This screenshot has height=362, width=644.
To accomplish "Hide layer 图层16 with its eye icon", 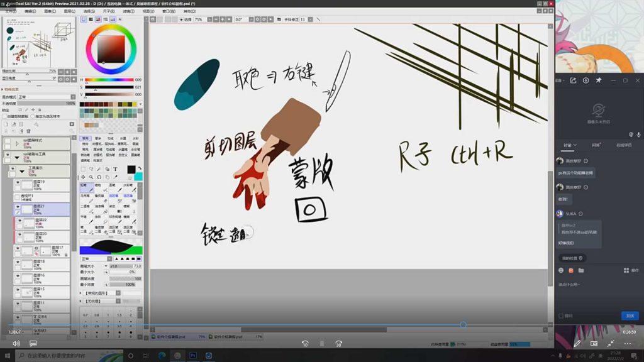I will [x=18, y=276].
